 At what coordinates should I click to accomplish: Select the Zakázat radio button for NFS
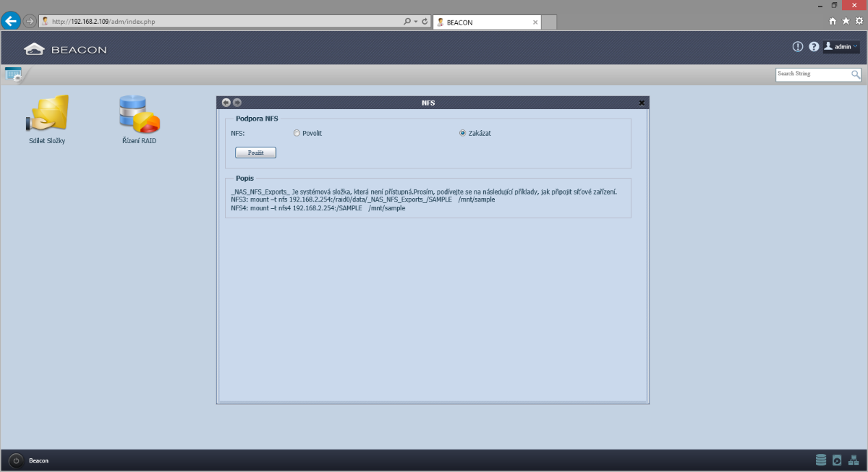point(463,133)
